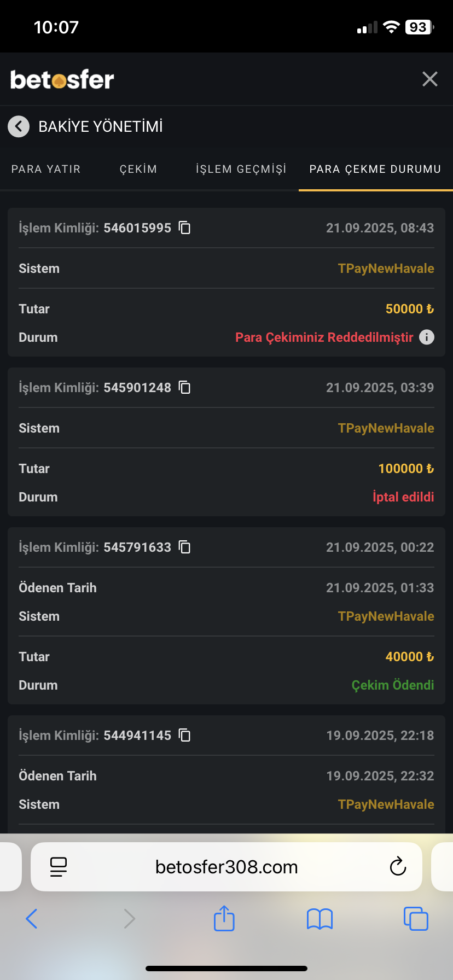Viewport: 453px width, 980px height.
Task: Copy transaction ID 544941145
Action: (x=185, y=736)
